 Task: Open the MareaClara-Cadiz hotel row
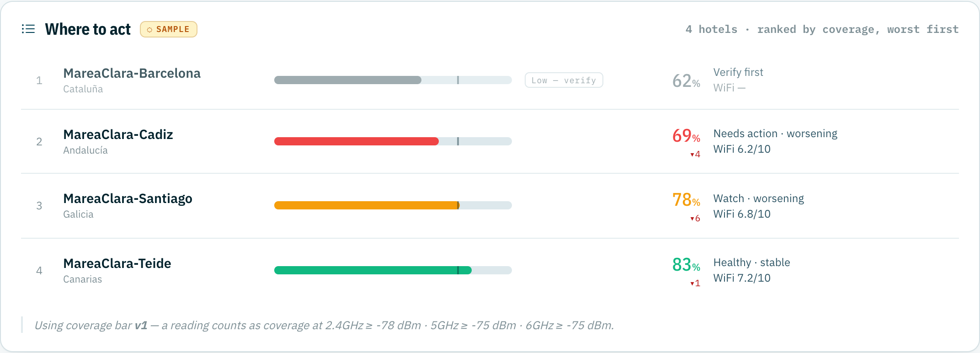click(x=490, y=141)
